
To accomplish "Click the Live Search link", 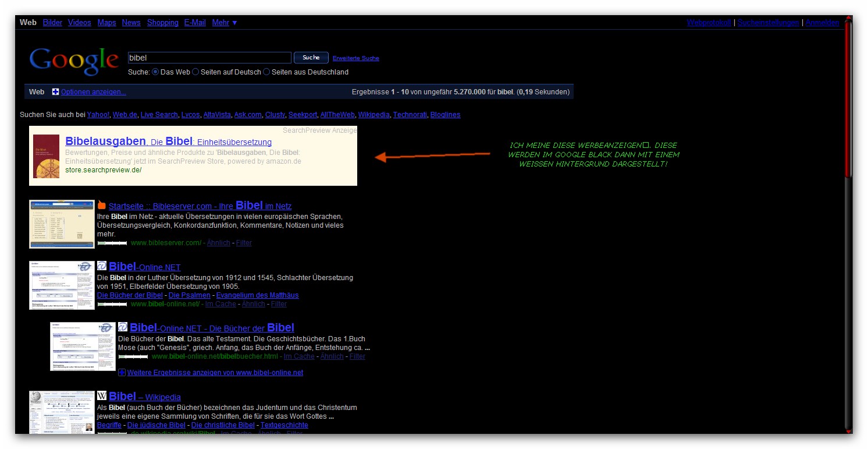I will pyautogui.click(x=159, y=115).
